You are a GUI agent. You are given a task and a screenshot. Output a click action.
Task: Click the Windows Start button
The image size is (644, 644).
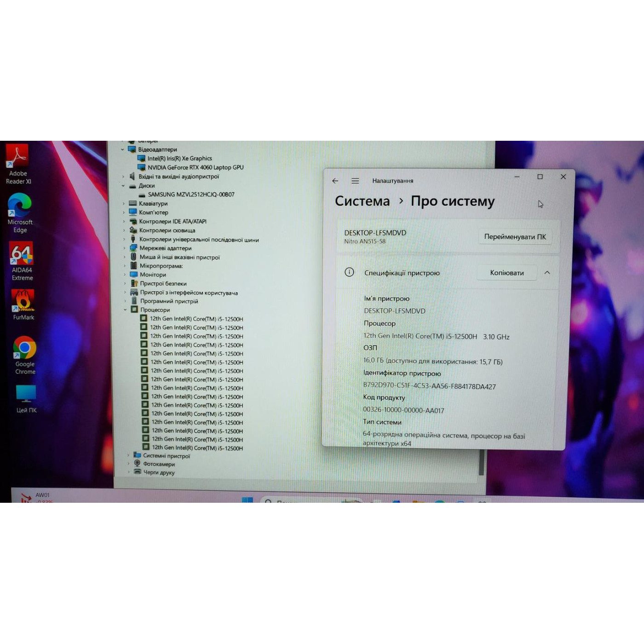pyautogui.click(x=247, y=500)
